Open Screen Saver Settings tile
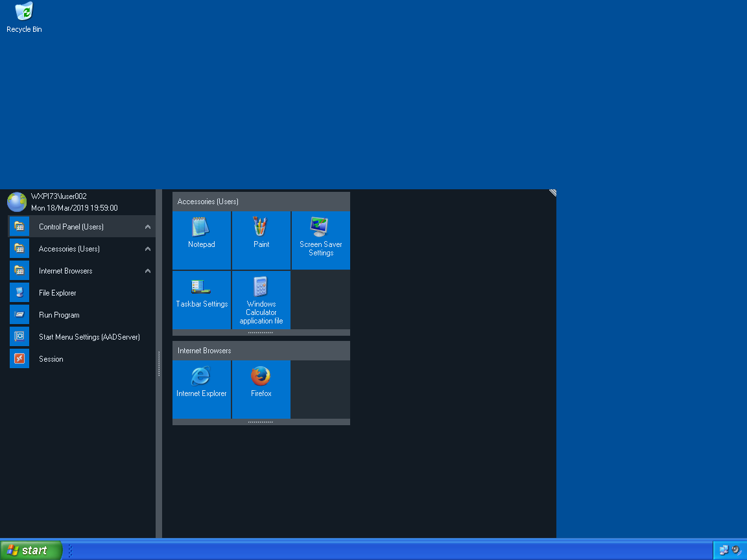The height and width of the screenshot is (560, 747). click(x=321, y=240)
